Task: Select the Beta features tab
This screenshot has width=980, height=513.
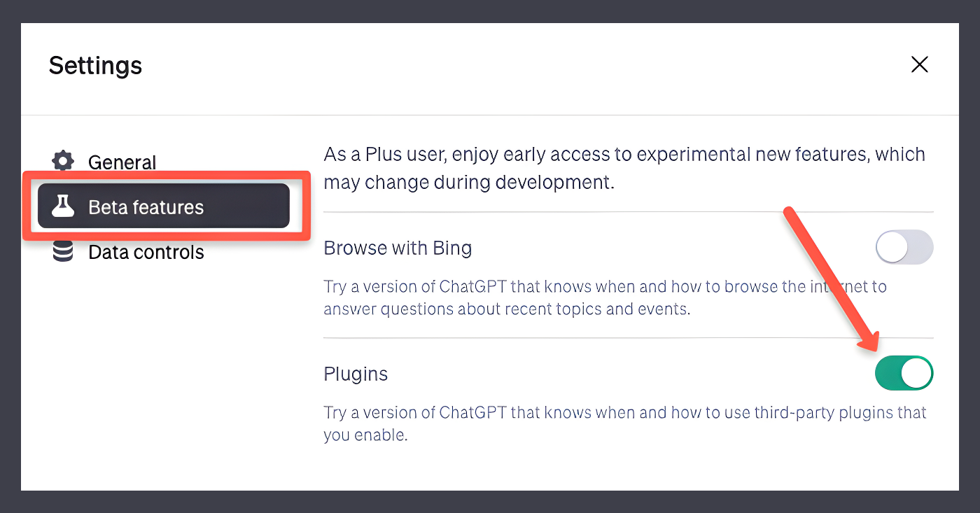Action: 164,206
